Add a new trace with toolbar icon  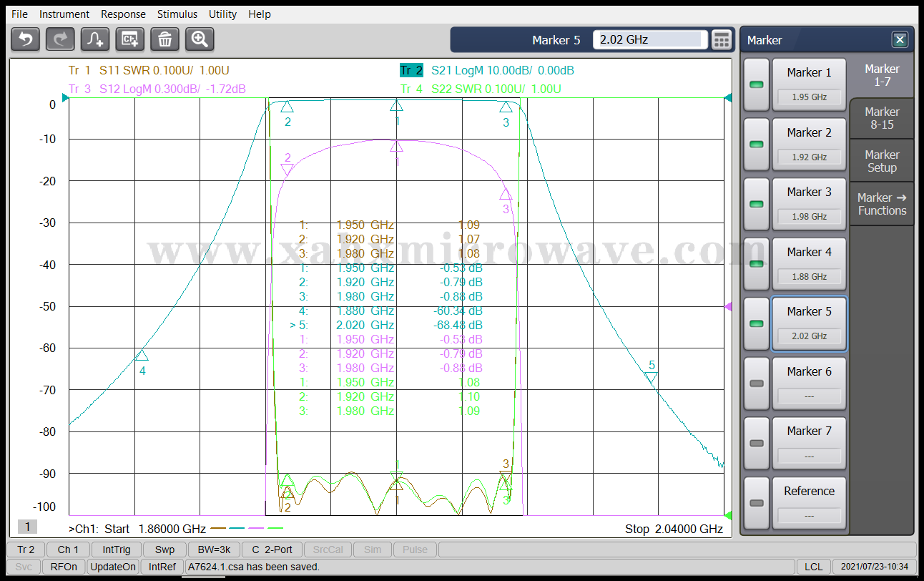tap(95, 39)
